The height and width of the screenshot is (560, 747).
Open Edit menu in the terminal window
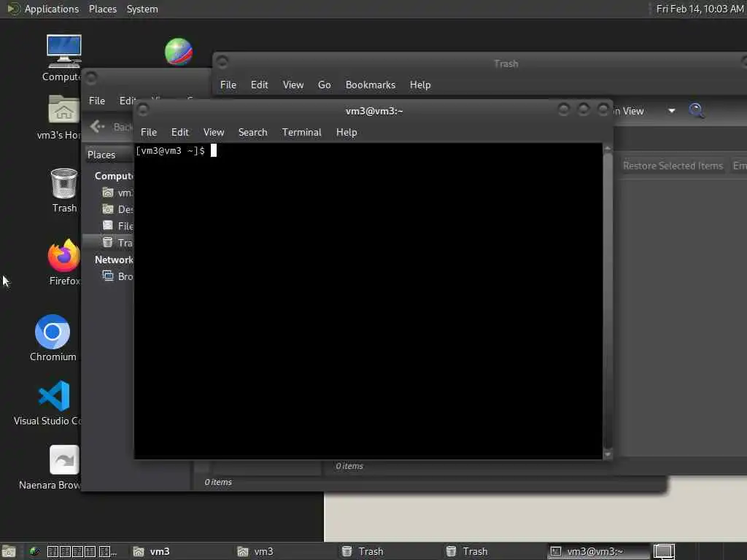click(x=179, y=132)
